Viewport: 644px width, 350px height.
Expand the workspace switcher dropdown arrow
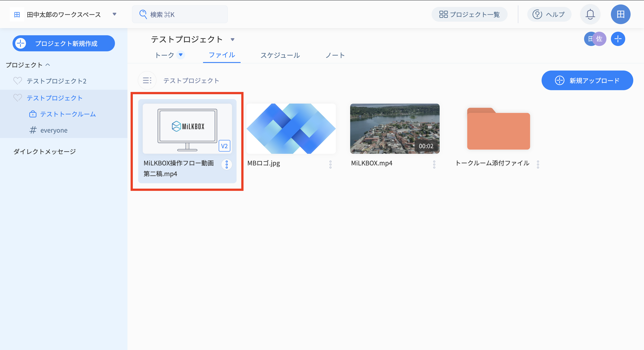[114, 14]
